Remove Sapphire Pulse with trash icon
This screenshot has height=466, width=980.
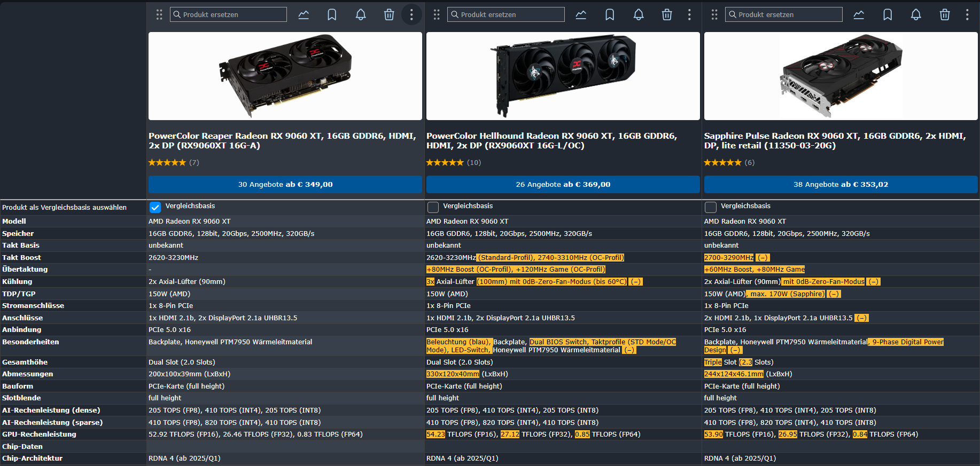pyautogui.click(x=945, y=14)
